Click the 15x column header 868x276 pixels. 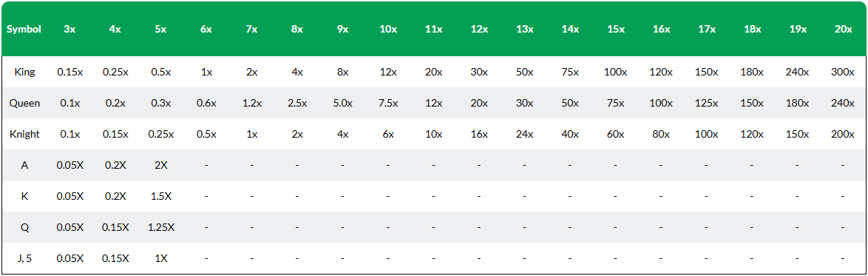(616, 30)
